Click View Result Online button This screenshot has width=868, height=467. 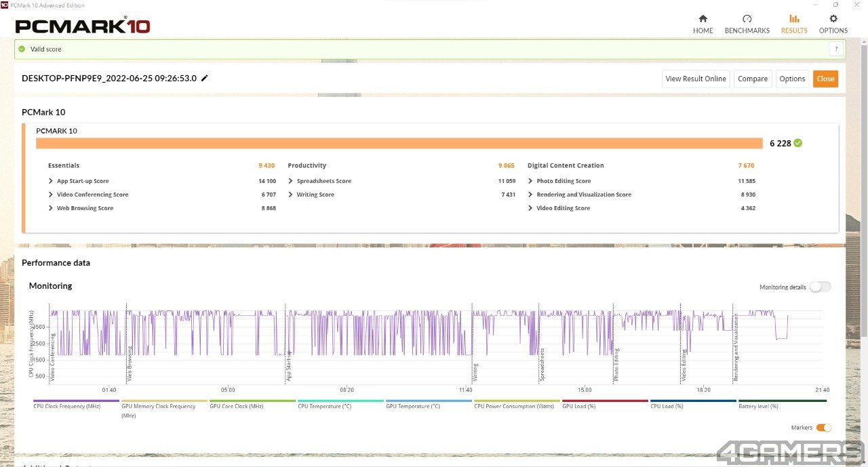click(696, 79)
